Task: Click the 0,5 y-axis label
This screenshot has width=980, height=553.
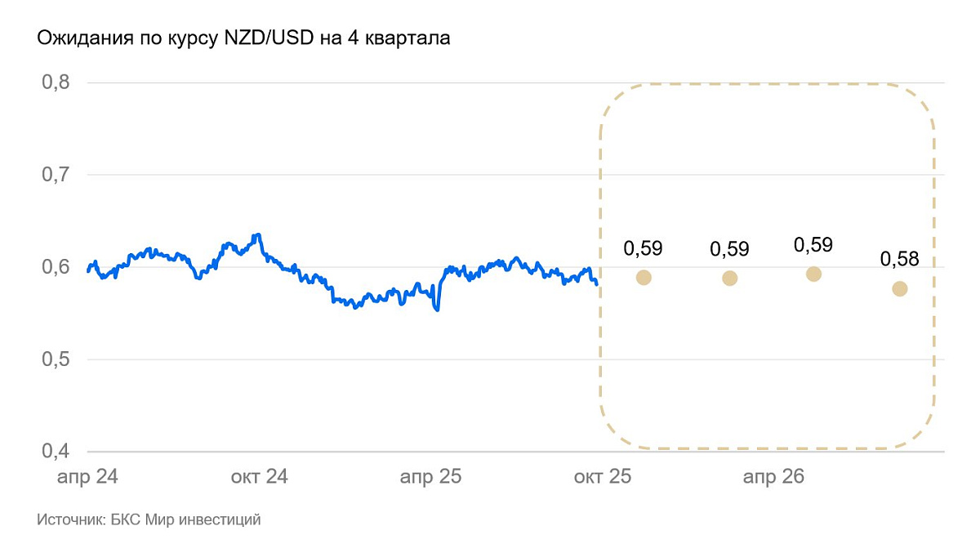Action: click(x=56, y=359)
